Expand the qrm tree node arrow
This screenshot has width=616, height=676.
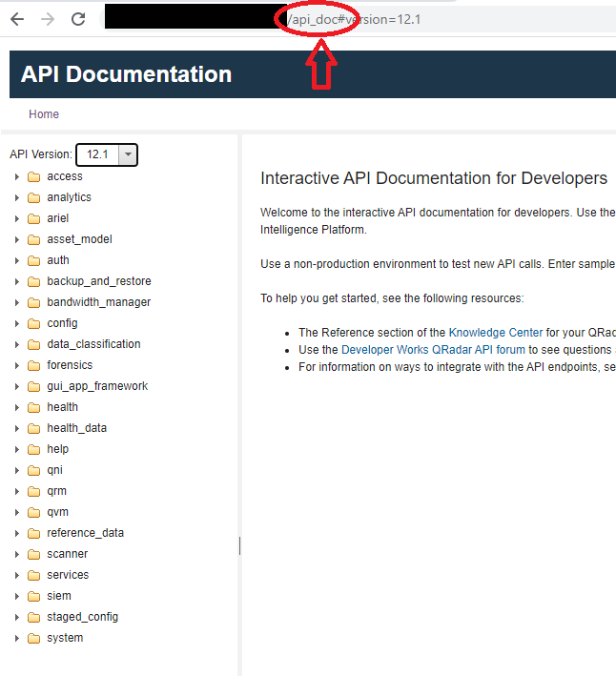click(17, 491)
